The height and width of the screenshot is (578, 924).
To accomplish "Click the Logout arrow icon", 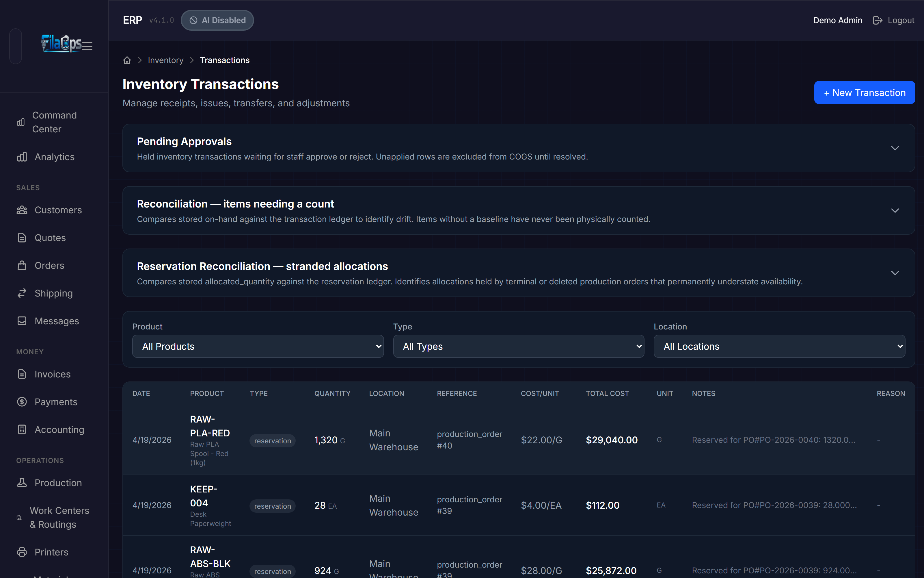I will pos(878,20).
